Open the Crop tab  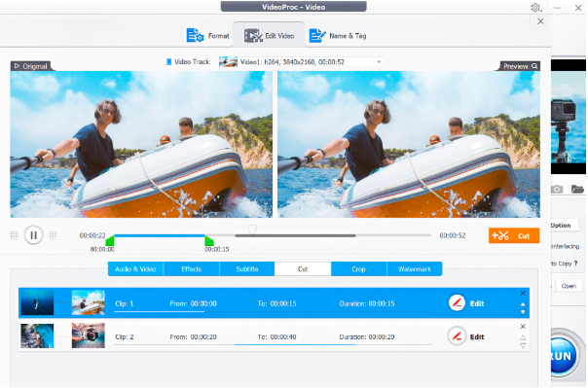pyautogui.click(x=358, y=269)
